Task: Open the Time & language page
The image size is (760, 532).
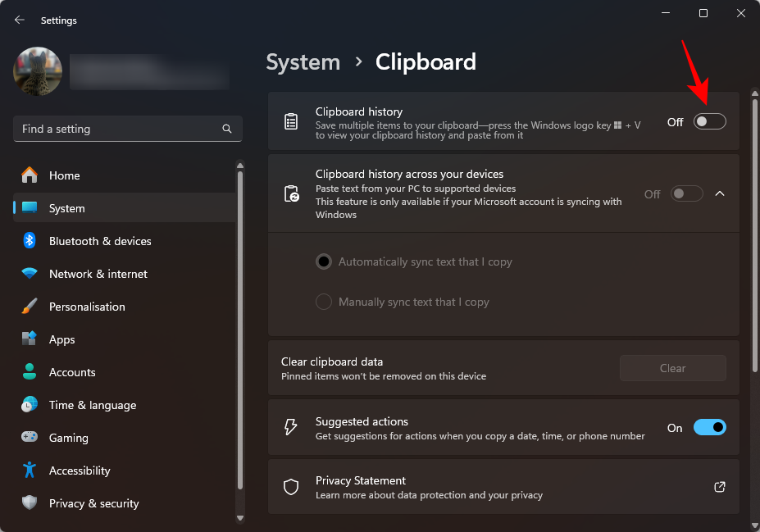Action: [x=92, y=405]
